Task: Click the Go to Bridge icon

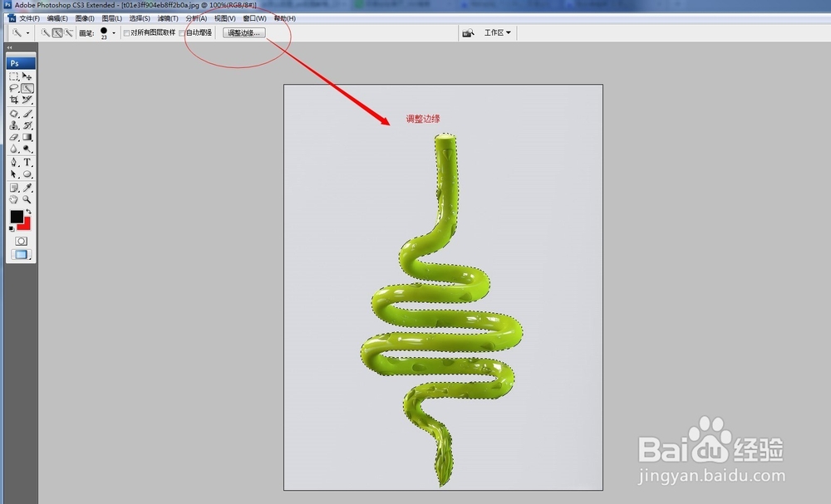Action: 468,33
